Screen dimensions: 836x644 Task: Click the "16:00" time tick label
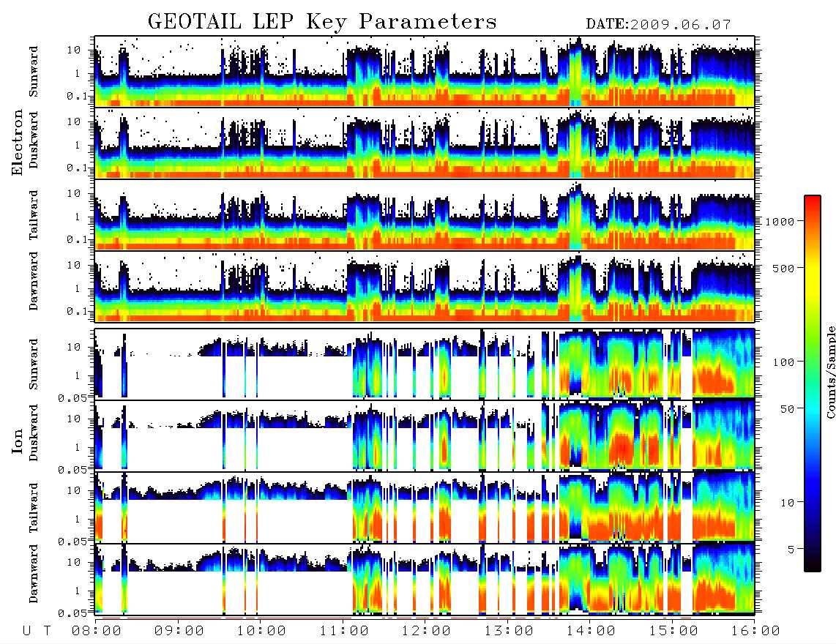755,632
